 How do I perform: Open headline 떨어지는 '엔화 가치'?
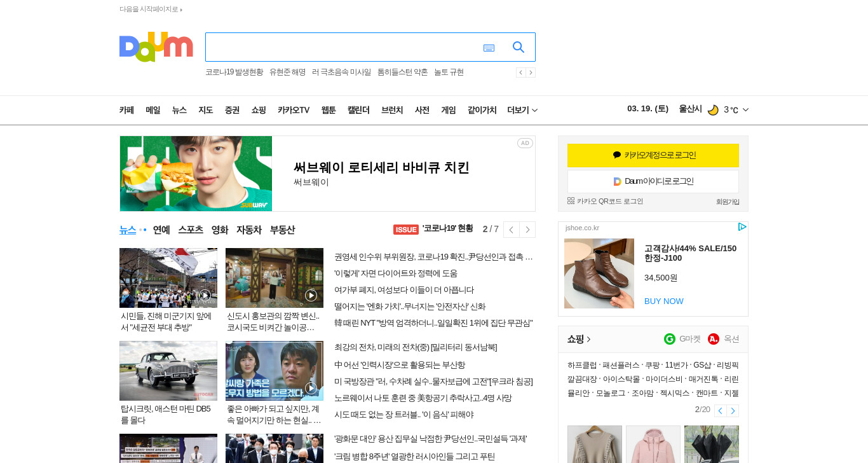(410, 307)
